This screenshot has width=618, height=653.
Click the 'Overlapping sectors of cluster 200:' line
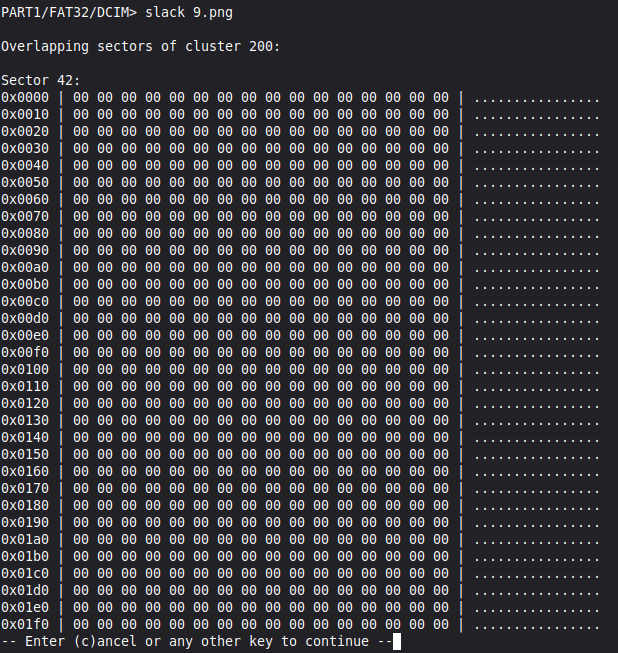click(141, 46)
